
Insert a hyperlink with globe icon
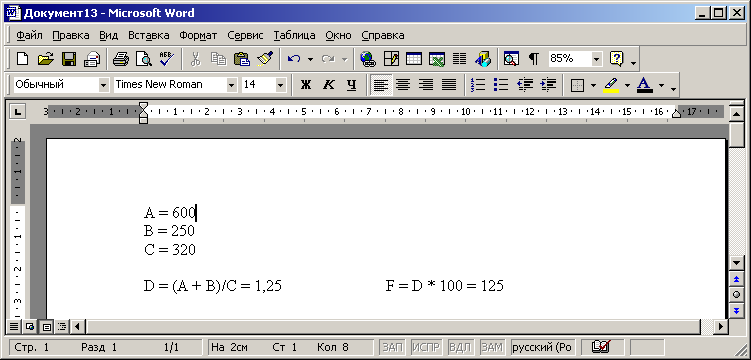(368, 59)
